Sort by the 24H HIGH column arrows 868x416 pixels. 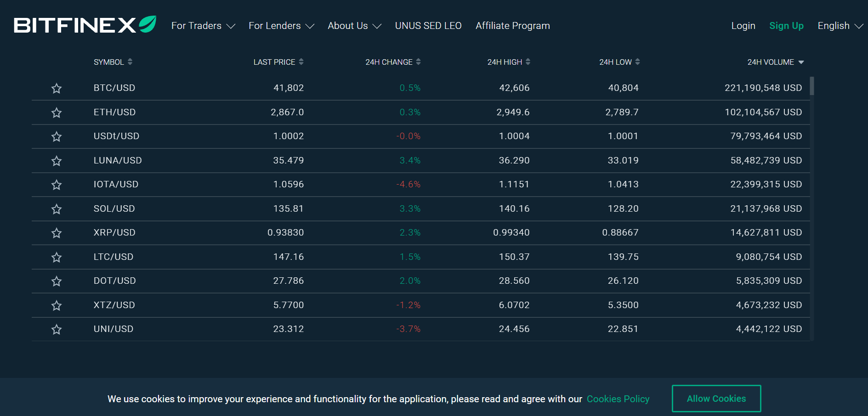click(x=528, y=62)
